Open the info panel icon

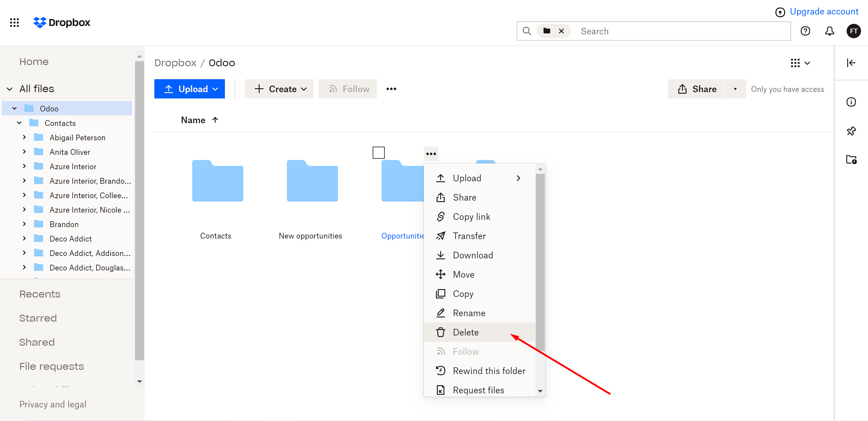click(x=851, y=102)
